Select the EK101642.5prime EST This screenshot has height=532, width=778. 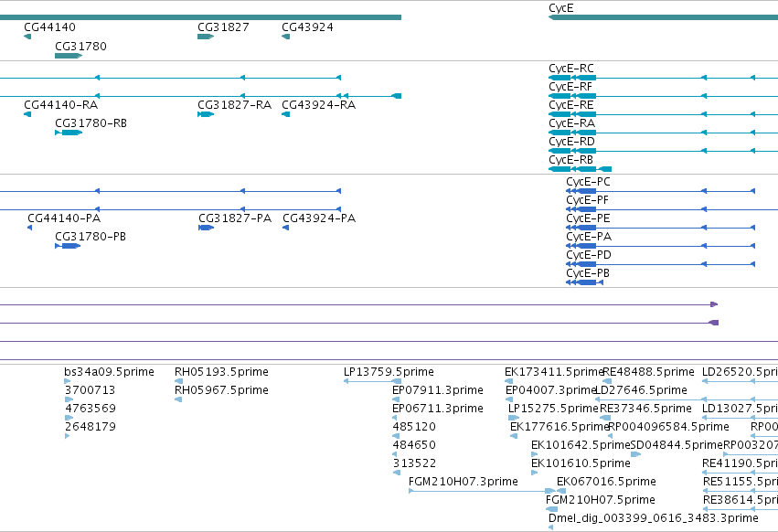click(535, 454)
